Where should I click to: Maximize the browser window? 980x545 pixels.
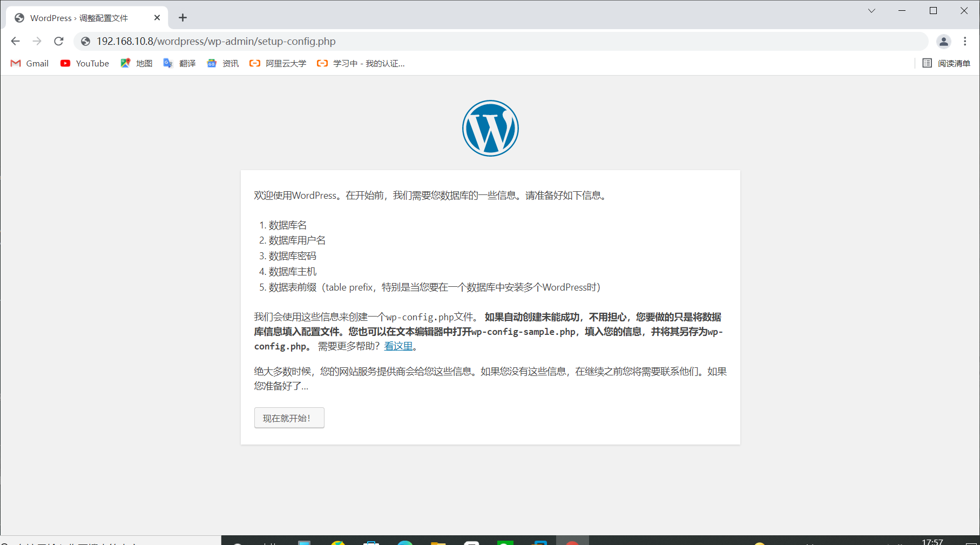click(933, 11)
